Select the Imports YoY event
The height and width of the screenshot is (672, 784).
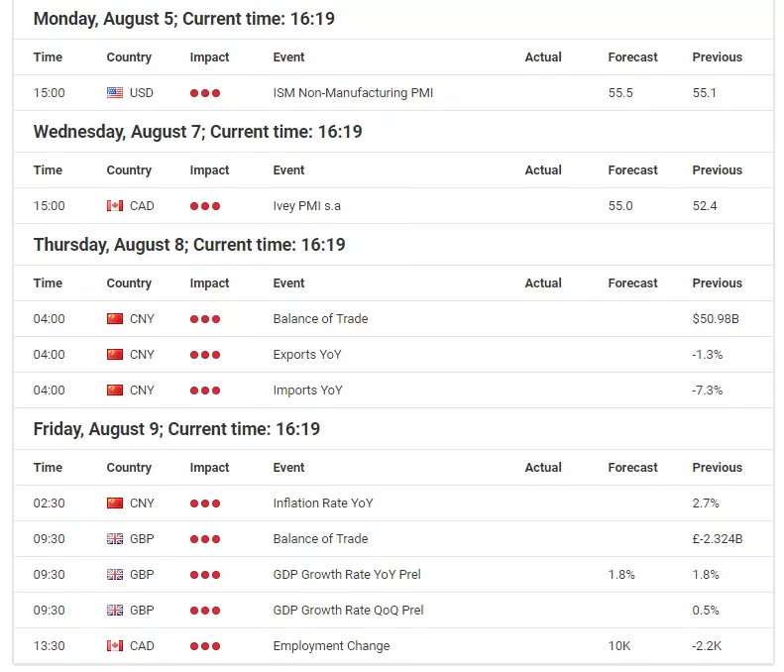point(307,390)
